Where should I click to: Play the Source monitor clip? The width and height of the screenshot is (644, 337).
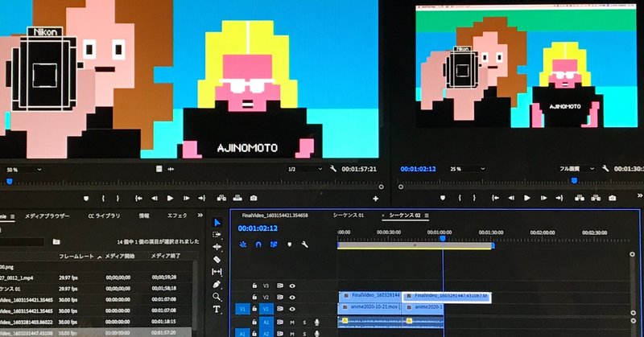coord(170,199)
